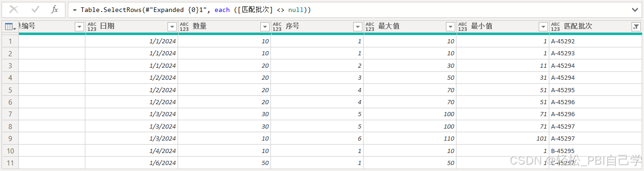Image resolution: width=644 pixels, height=171 pixels.
Task: Change data type icon of 匹配批次 column
Action: click(556, 27)
